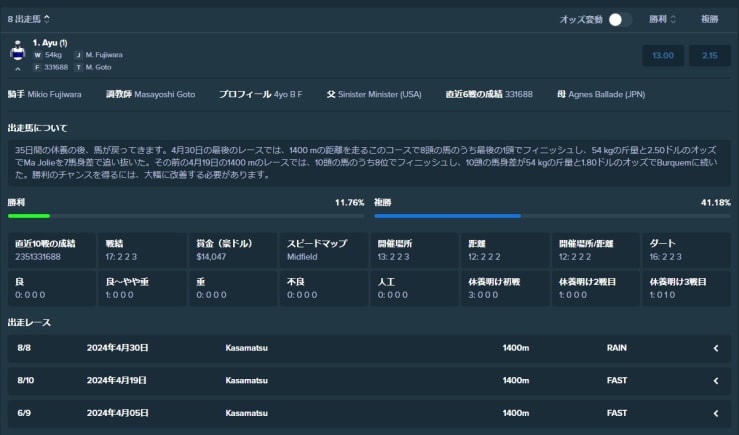739x435 pixels.
Task: Collapse Ayu details with caret below silks
Action: 17,69
